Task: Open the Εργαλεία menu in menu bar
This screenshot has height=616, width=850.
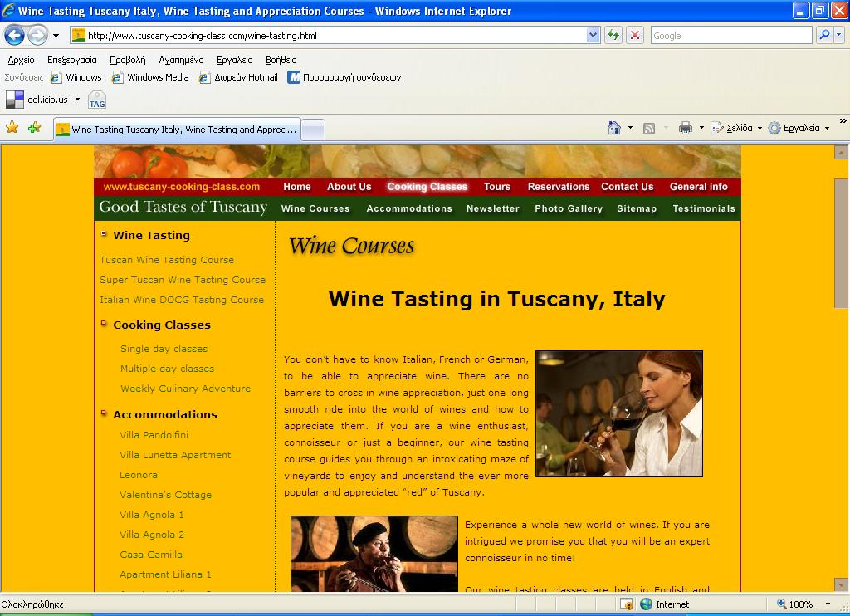Action: pos(234,60)
